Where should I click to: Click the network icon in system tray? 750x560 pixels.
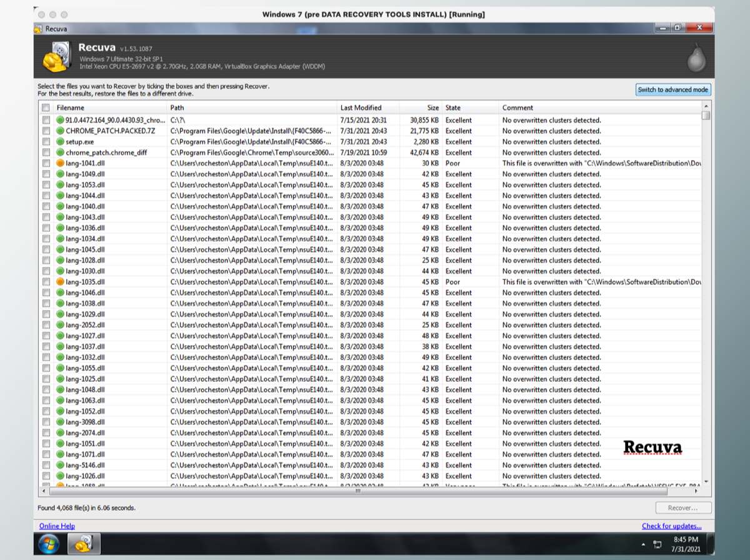657,544
